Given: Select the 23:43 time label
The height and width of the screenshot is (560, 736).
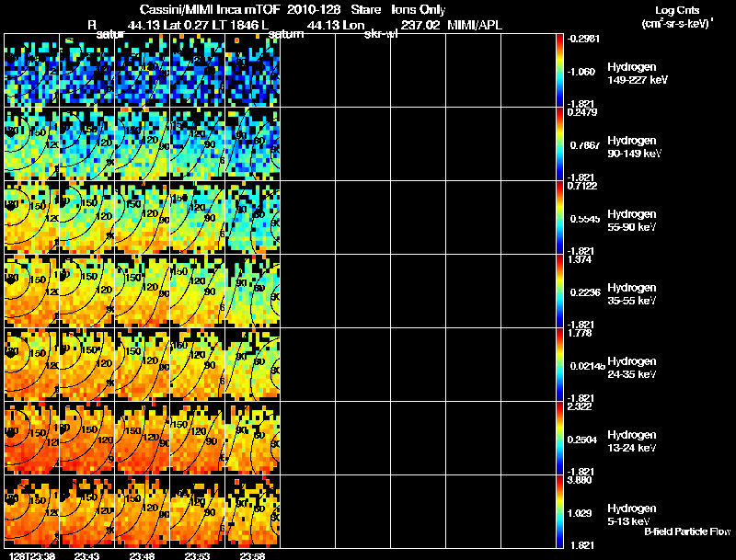Looking at the screenshot, I should pos(86,555).
